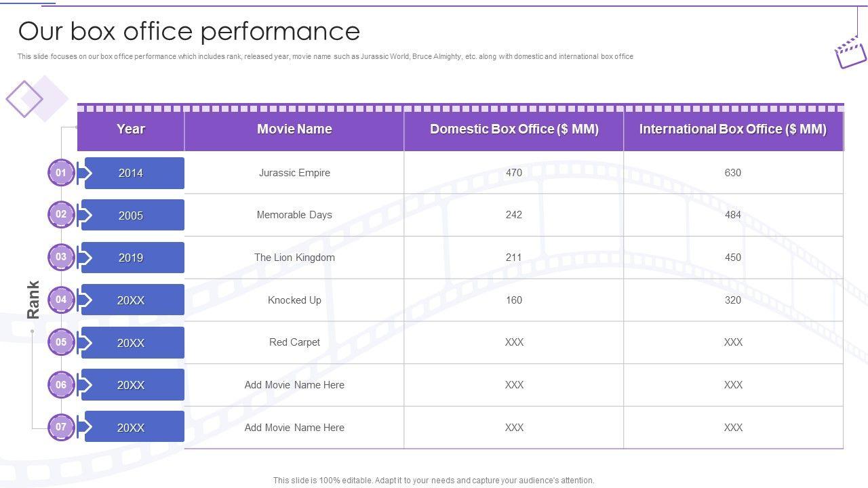Click the 2019 year tag

tap(132, 258)
